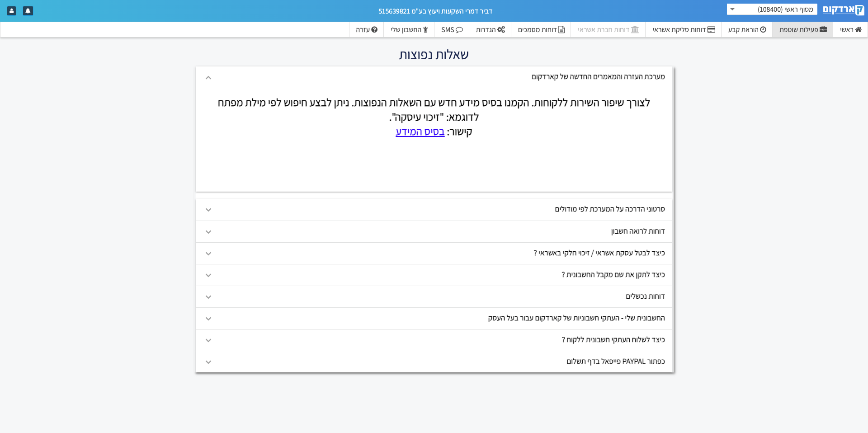868x433 pixels.
Task: Expand דוחות לרואה חשבון section
Action: click(434, 232)
